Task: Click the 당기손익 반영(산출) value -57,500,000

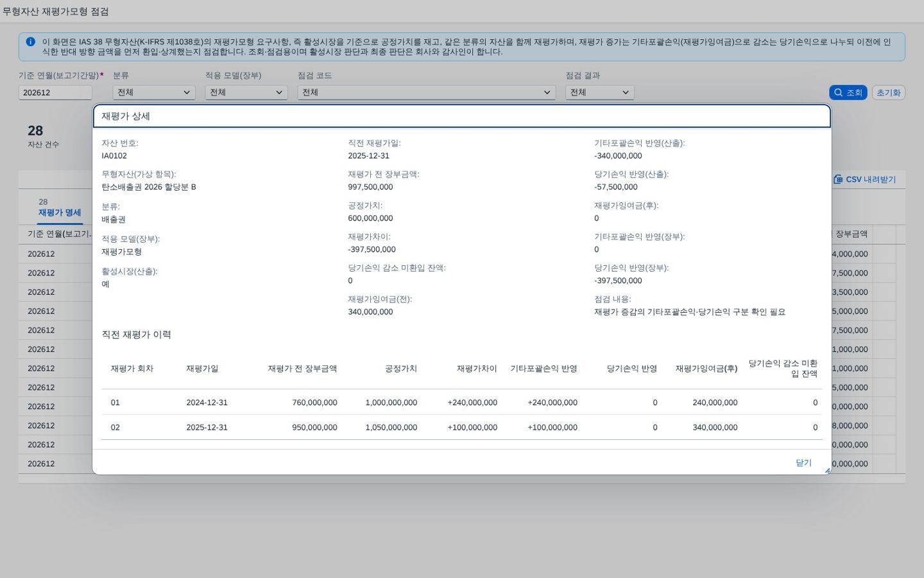Action: tap(616, 187)
